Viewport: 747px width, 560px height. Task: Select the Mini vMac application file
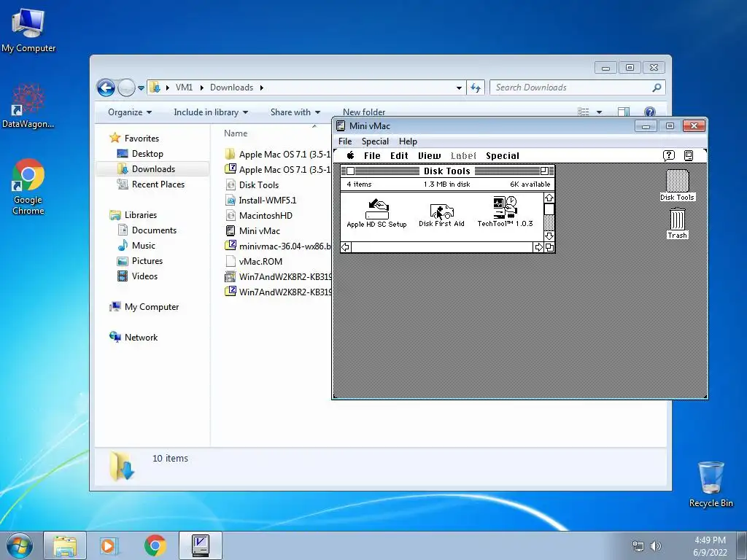(259, 231)
